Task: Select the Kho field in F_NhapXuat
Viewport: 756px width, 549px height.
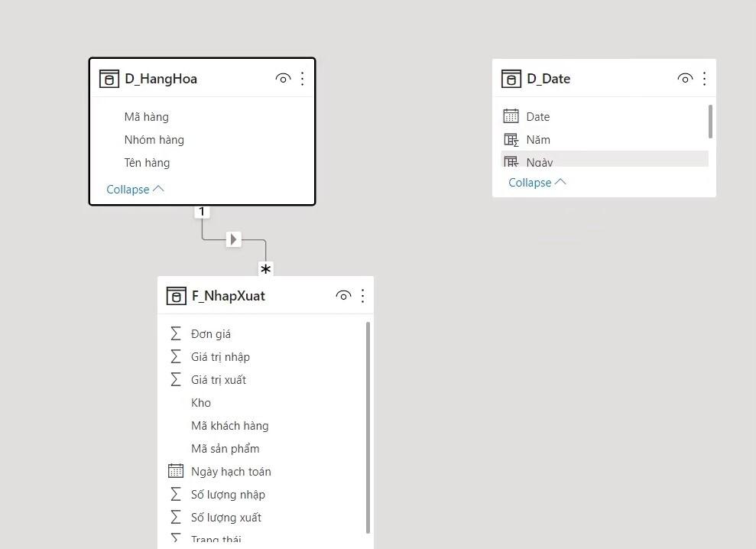Action: point(200,402)
